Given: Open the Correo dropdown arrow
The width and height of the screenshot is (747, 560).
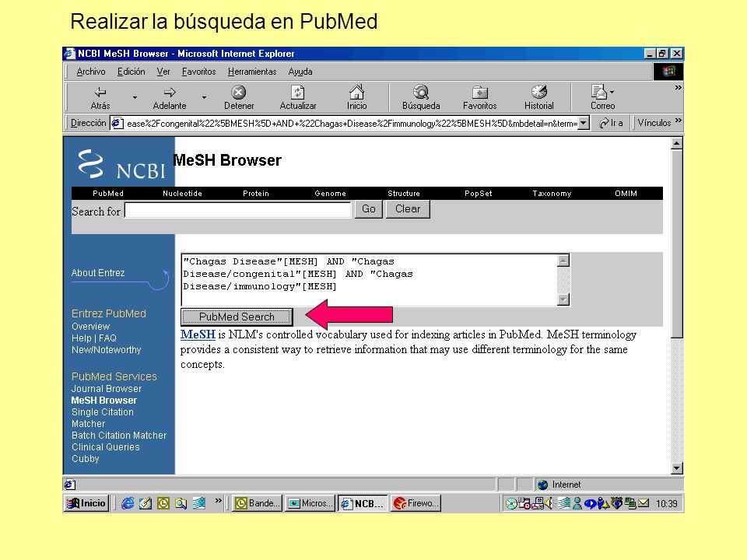Looking at the screenshot, I should (x=612, y=93).
